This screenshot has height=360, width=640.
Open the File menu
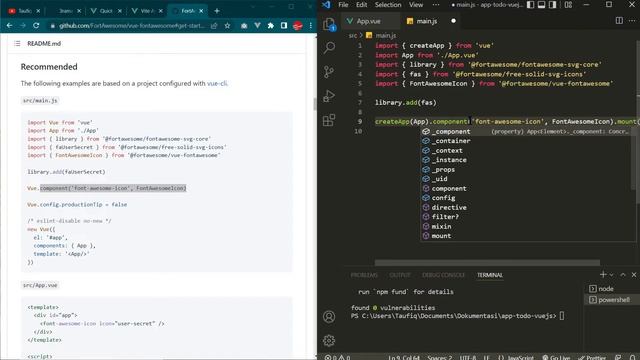tap(343, 5)
